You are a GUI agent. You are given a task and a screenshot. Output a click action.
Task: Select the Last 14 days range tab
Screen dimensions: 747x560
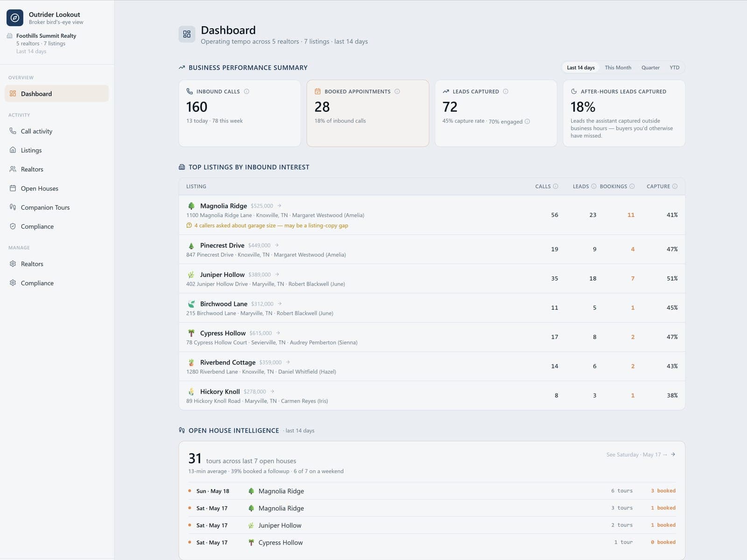(581, 68)
